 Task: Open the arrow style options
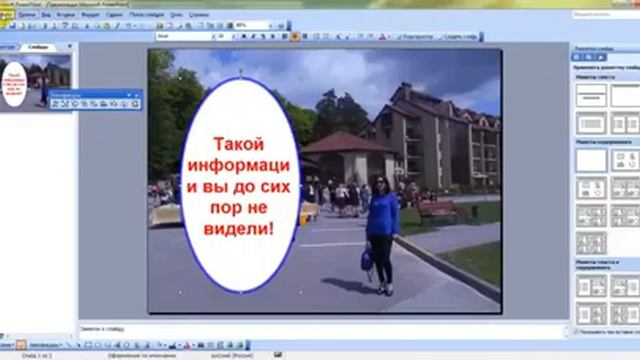pos(221,346)
